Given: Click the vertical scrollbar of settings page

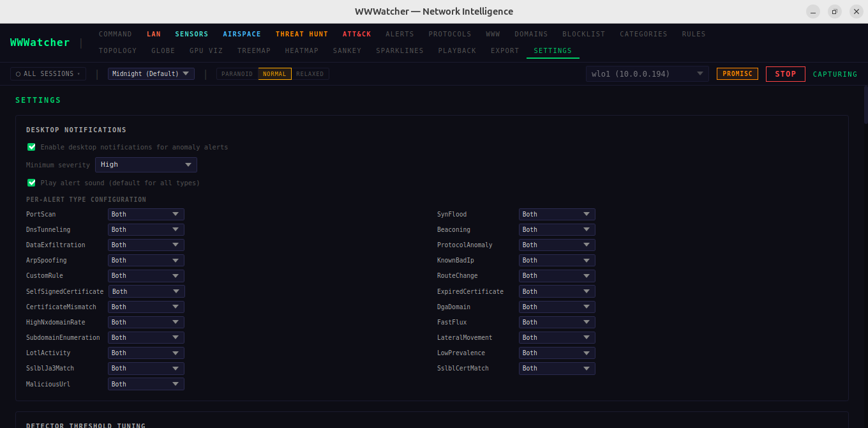Looking at the screenshot, I should 865,105.
